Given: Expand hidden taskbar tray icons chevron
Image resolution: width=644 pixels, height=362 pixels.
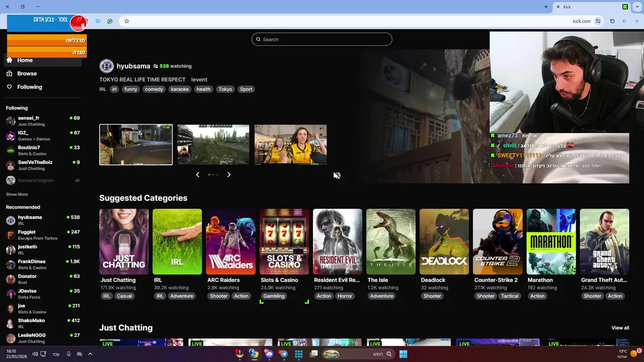Looking at the screenshot, I should click(90, 354).
